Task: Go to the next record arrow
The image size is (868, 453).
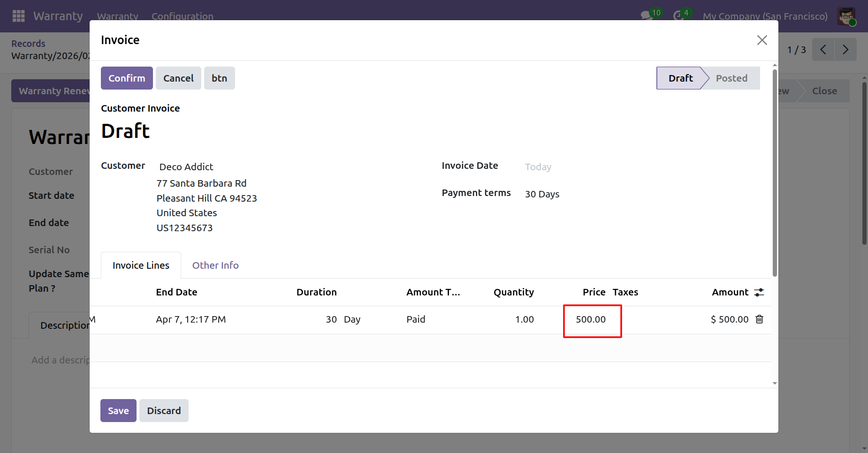Action: point(845,50)
